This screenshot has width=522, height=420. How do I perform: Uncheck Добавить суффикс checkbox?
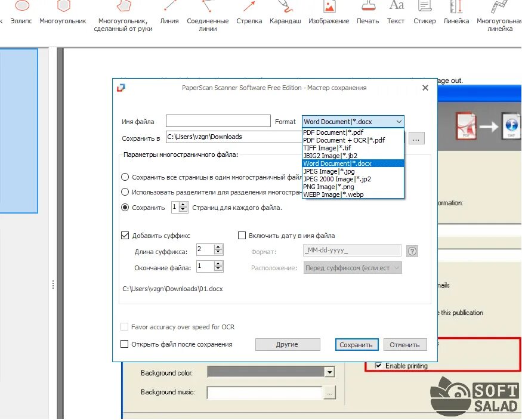(125, 236)
